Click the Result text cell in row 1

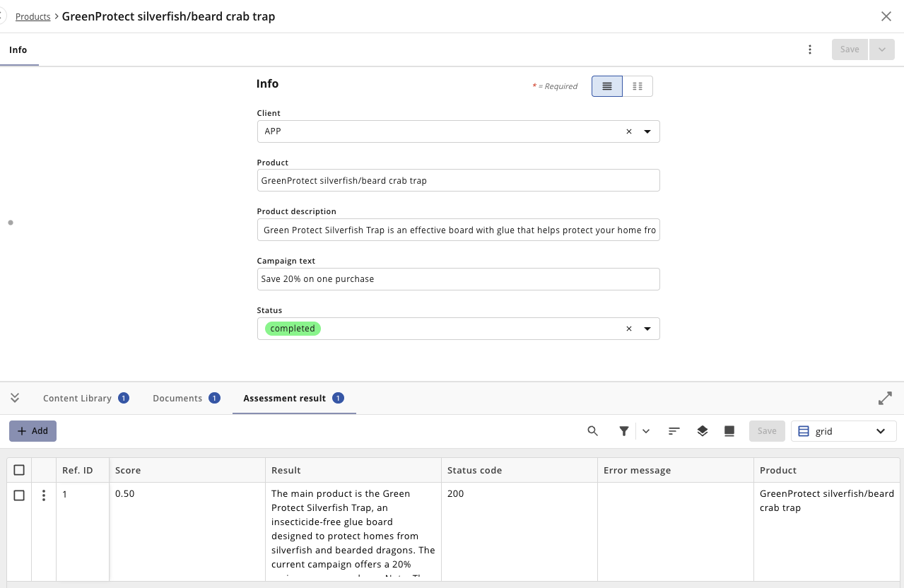(x=353, y=532)
